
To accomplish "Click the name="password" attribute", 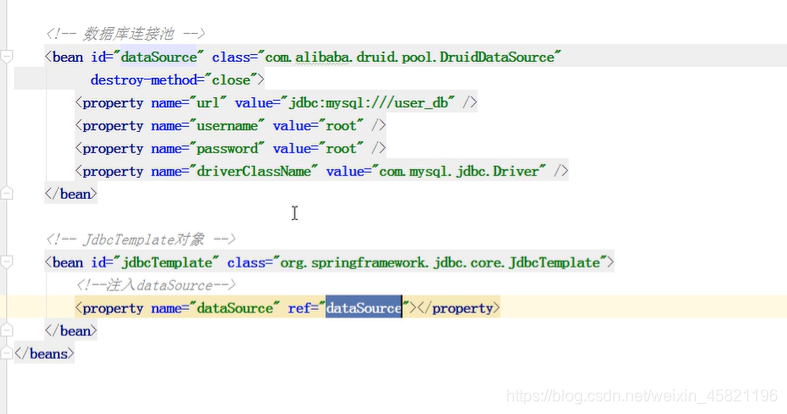I will pos(208,149).
